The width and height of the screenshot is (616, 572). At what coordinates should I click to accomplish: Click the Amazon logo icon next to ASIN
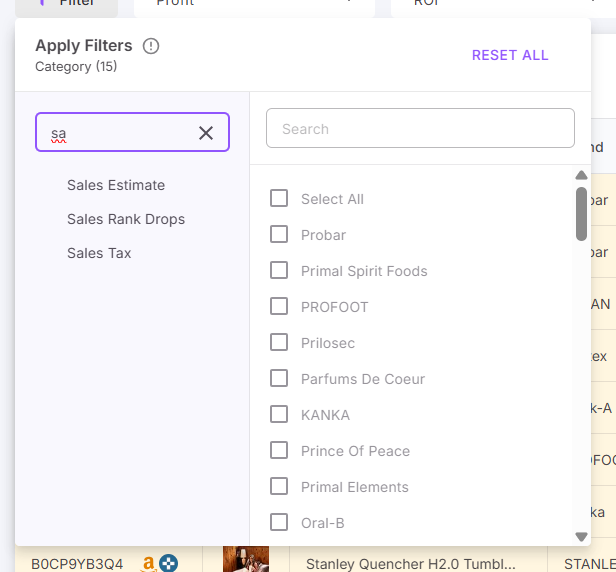click(x=148, y=563)
